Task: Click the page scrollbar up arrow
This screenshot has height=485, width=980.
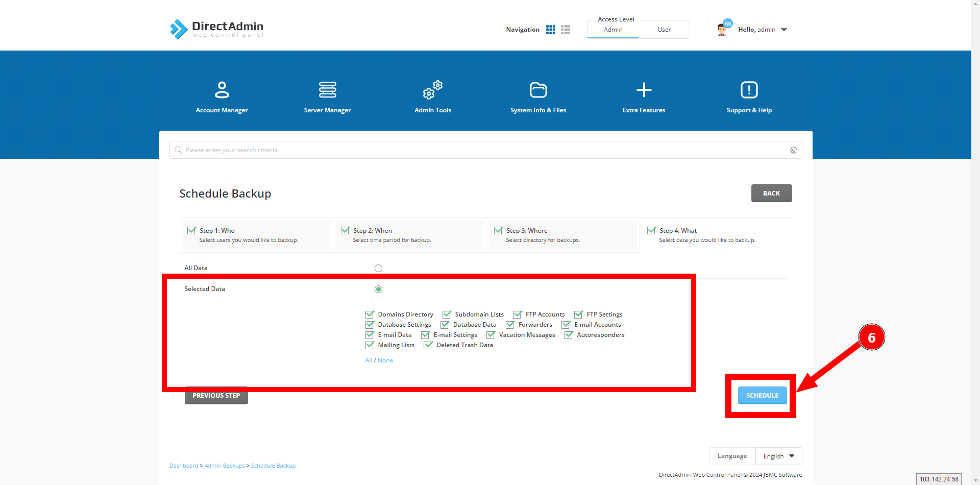Action: pos(976,4)
